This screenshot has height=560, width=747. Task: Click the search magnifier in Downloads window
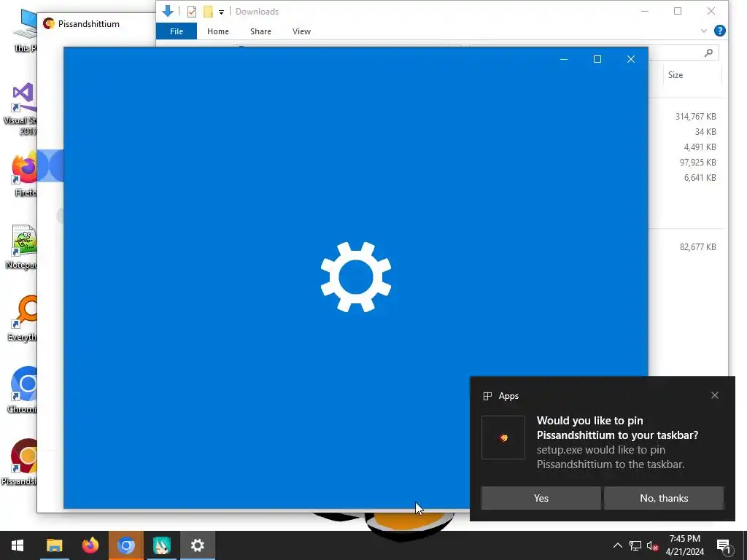click(x=708, y=52)
